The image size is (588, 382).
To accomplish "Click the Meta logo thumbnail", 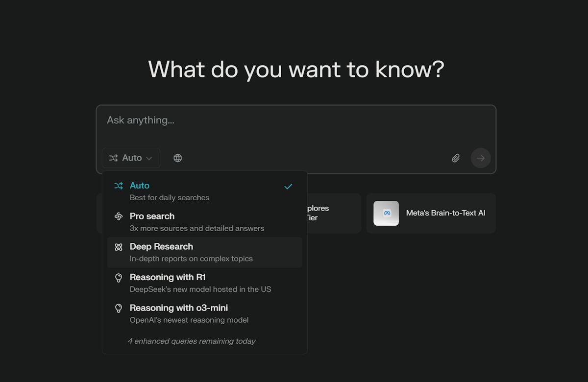I will tap(386, 213).
